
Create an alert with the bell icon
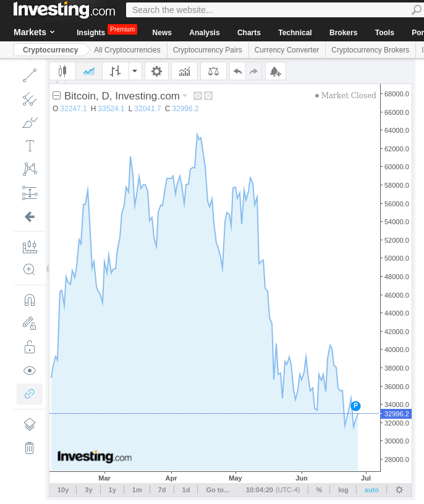tap(275, 72)
